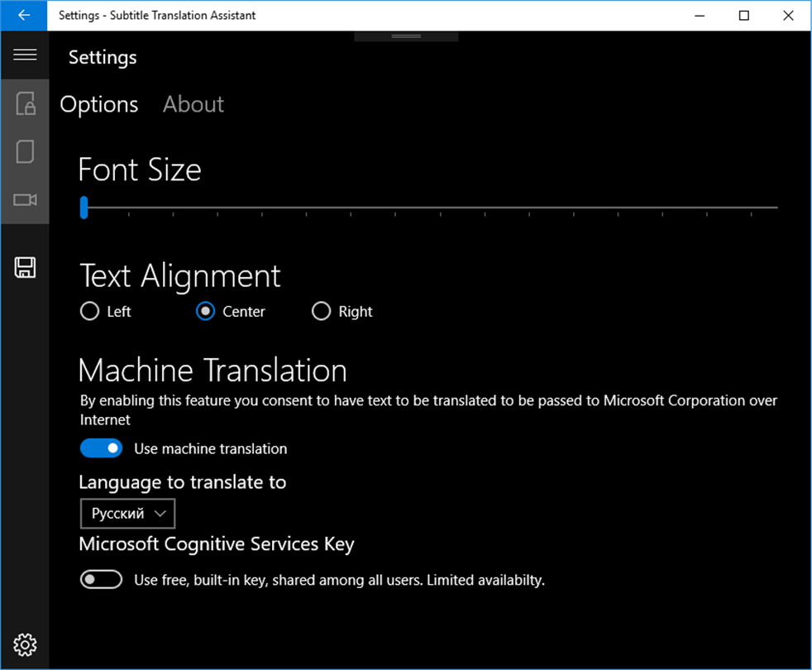Open the hamburger navigation menu
Image resolution: width=812 pixels, height=670 pixels.
coord(25,55)
